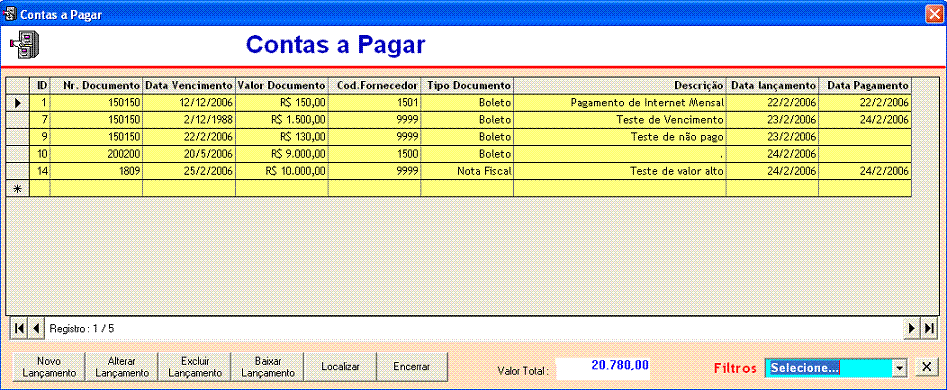Clear filter with the X button
Viewport: 947px width, 390px height.
tap(925, 368)
